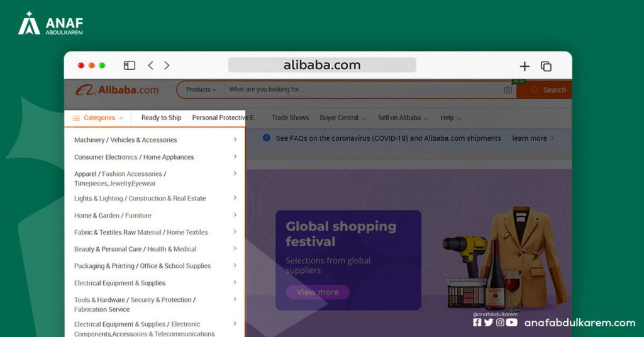Expand the Electronic Components row arrow
644x337 pixels.
[x=235, y=323]
